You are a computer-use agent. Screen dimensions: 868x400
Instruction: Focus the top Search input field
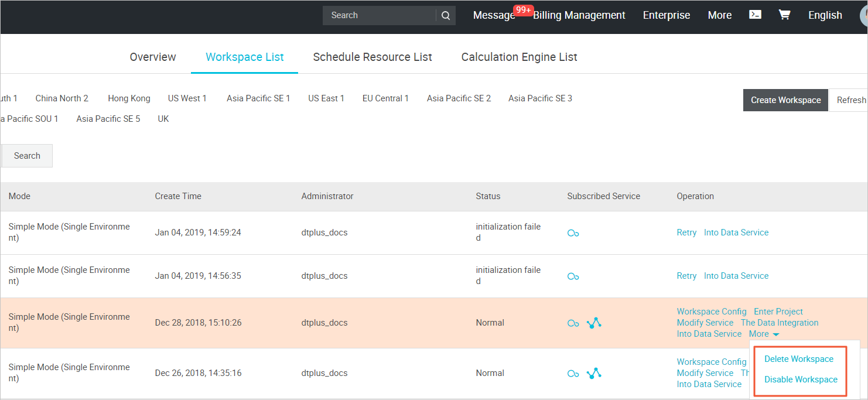379,15
